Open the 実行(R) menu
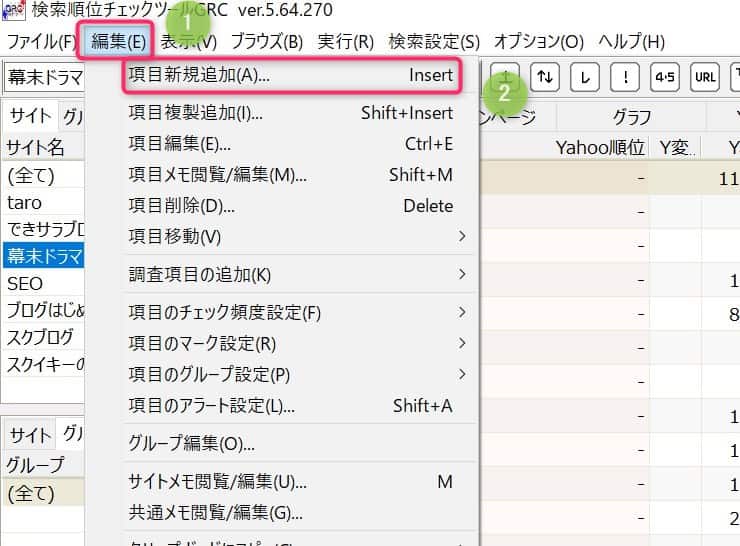 coord(345,42)
